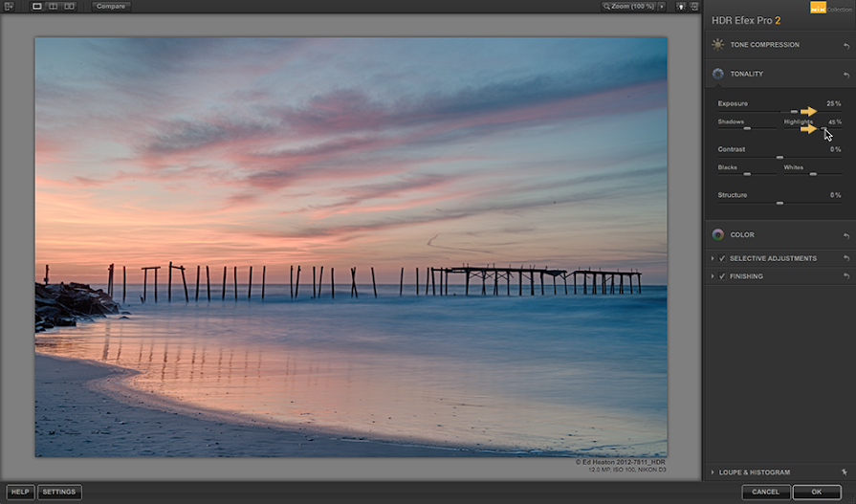Screen dimensions: 856x504
Task: Click the Color wheel icon
Action: click(717, 234)
